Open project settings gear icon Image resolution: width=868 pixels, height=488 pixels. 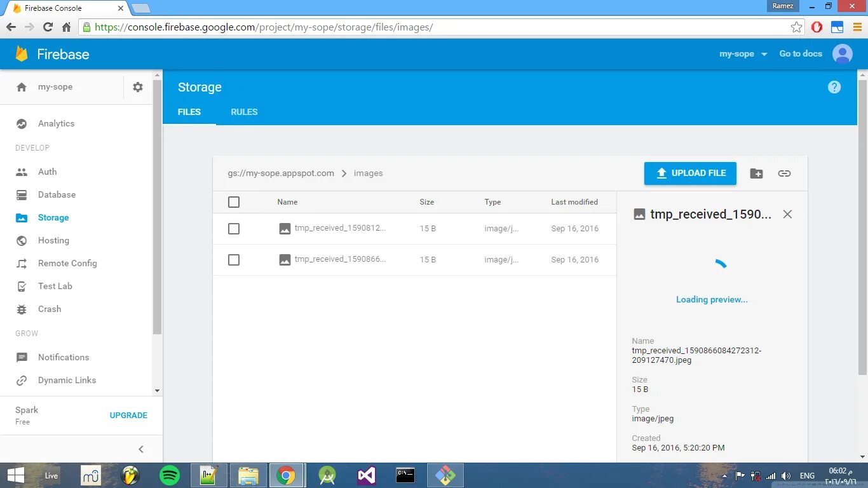tap(138, 87)
